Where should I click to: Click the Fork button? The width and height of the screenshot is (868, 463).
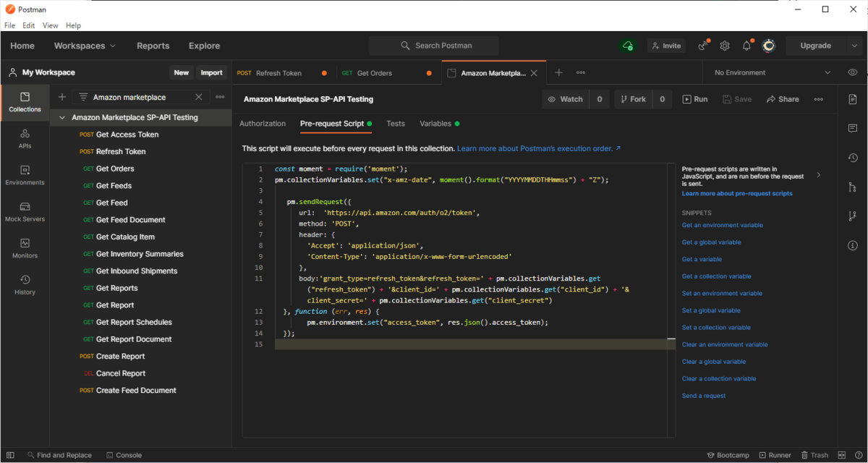[633, 99]
